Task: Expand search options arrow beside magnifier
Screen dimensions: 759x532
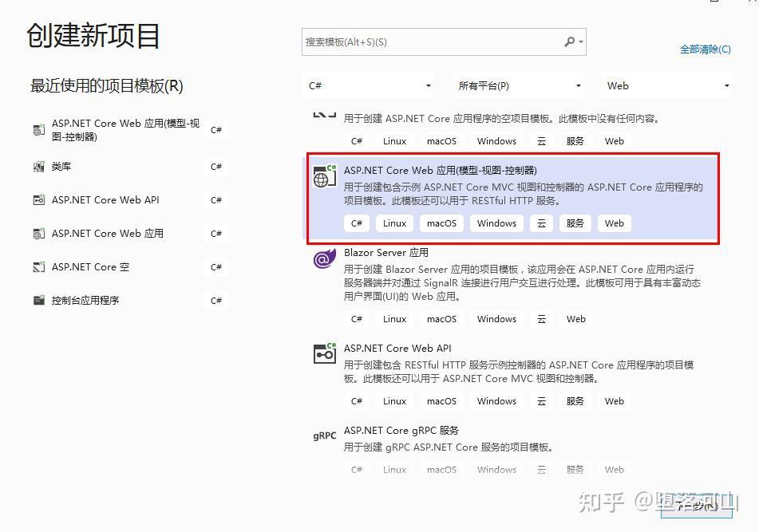Action: point(581,42)
